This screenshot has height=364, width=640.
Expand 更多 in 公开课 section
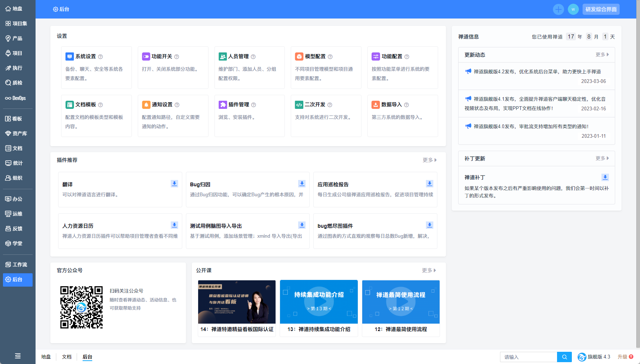click(429, 270)
